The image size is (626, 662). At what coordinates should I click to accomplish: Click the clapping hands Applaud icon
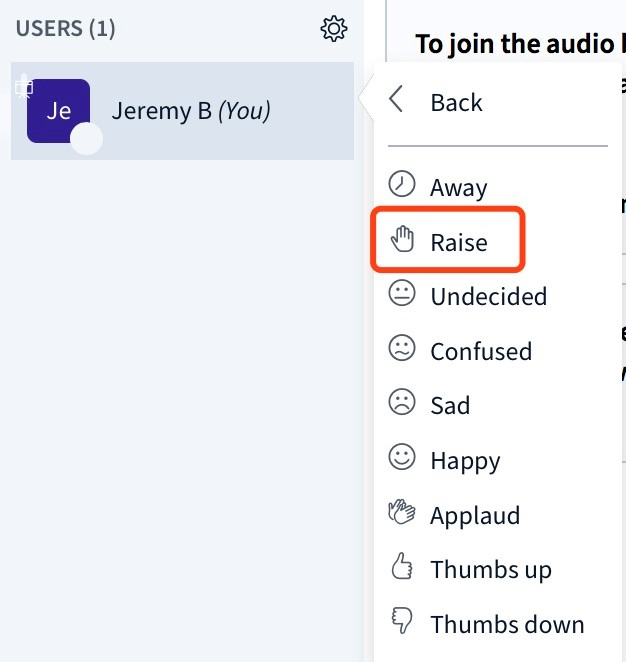click(x=402, y=515)
